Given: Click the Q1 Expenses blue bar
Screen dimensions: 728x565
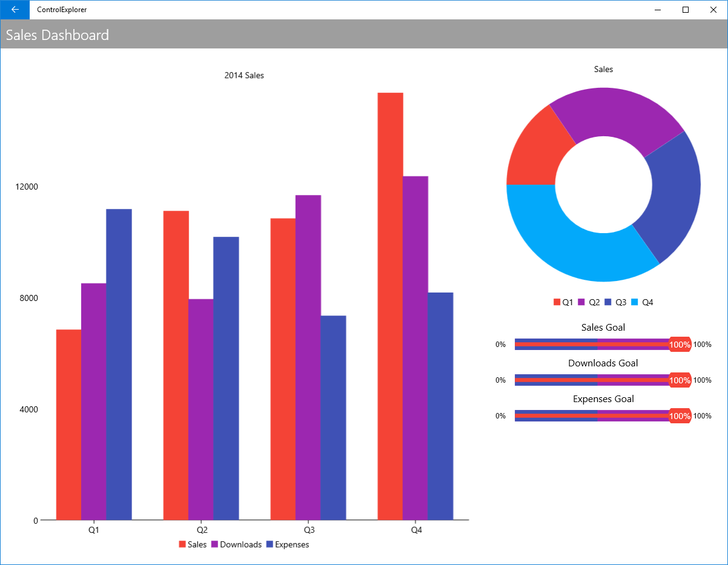Looking at the screenshot, I should pos(119,364).
